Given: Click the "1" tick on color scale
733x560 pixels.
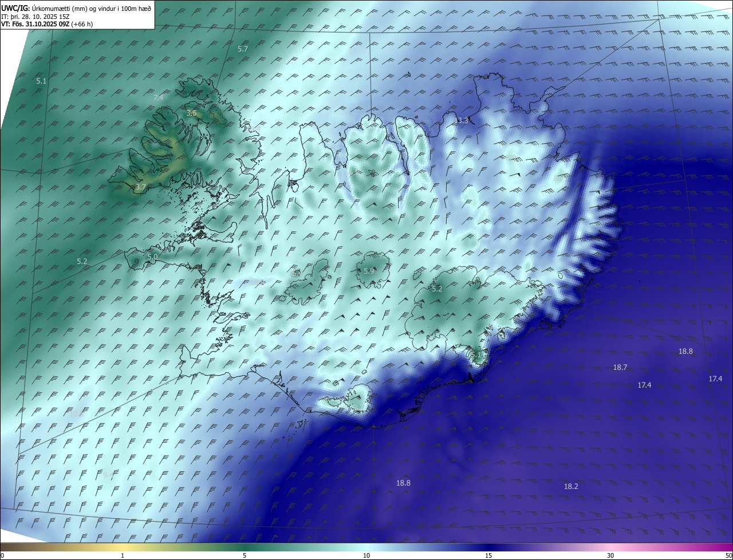Looking at the screenshot, I should (123, 555).
